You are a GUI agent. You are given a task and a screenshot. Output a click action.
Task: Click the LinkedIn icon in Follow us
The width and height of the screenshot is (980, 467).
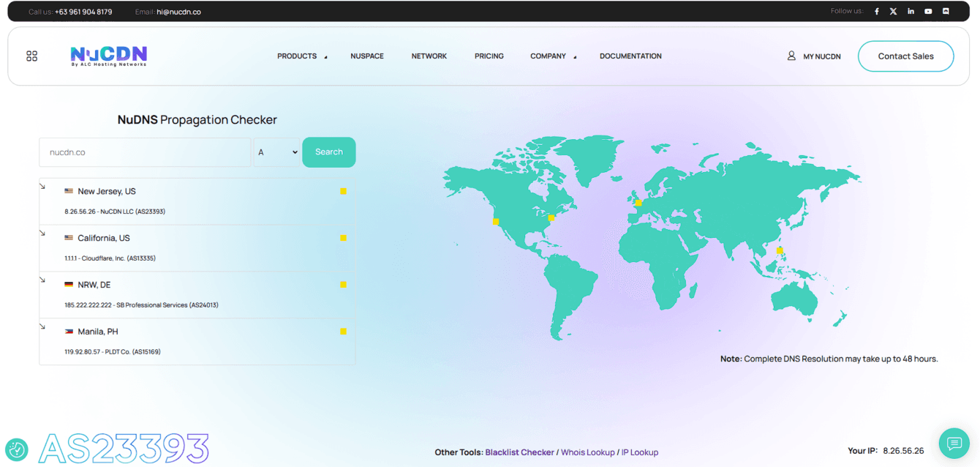[x=911, y=11]
